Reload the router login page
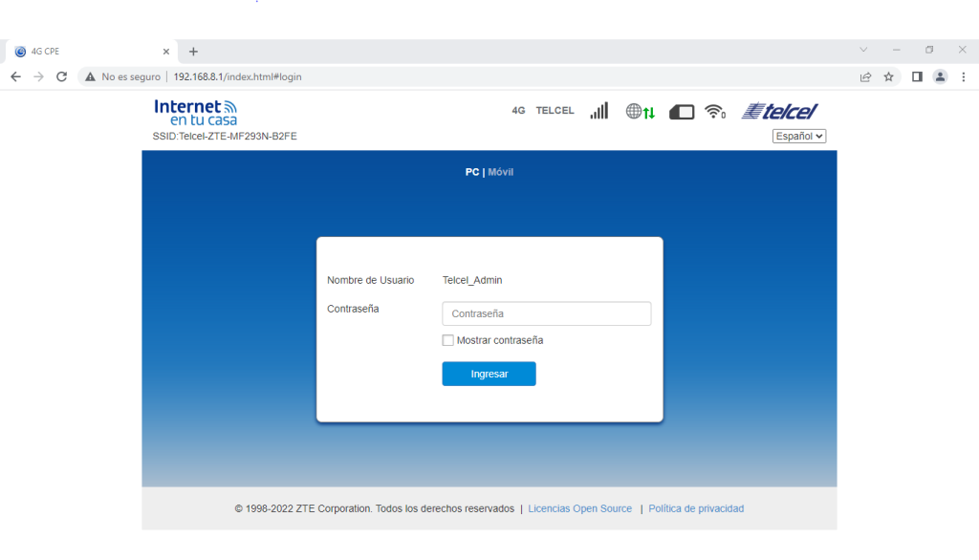This screenshot has height=560, width=979. (61, 76)
